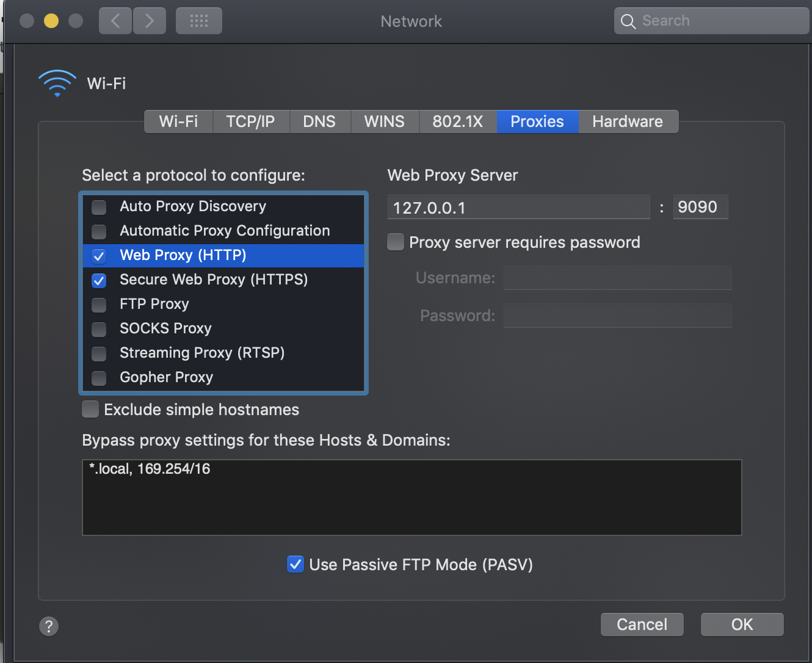The height and width of the screenshot is (663, 812).
Task: Uncheck Web Proxy (HTTP) checkbox
Action: tap(99, 256)
